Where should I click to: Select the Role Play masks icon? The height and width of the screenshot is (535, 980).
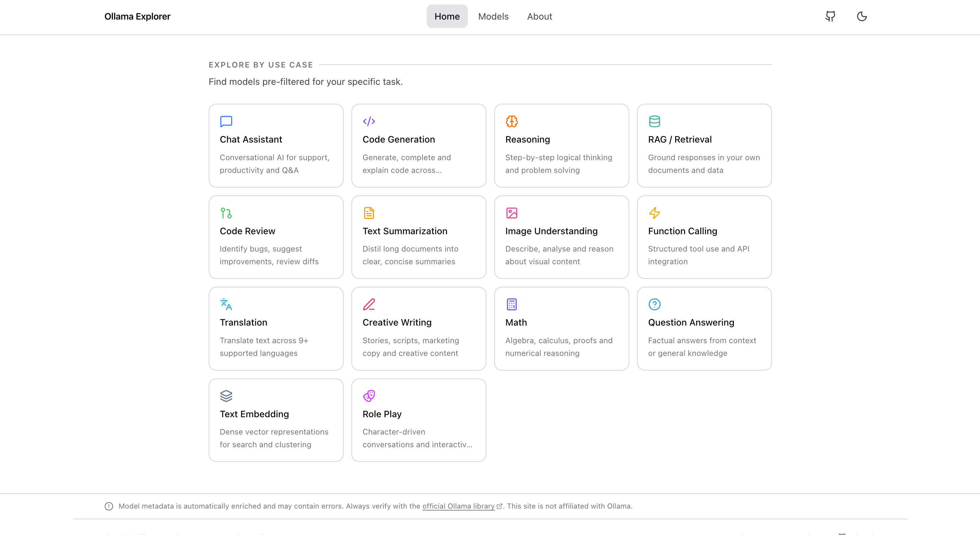(x=369, y=396)
